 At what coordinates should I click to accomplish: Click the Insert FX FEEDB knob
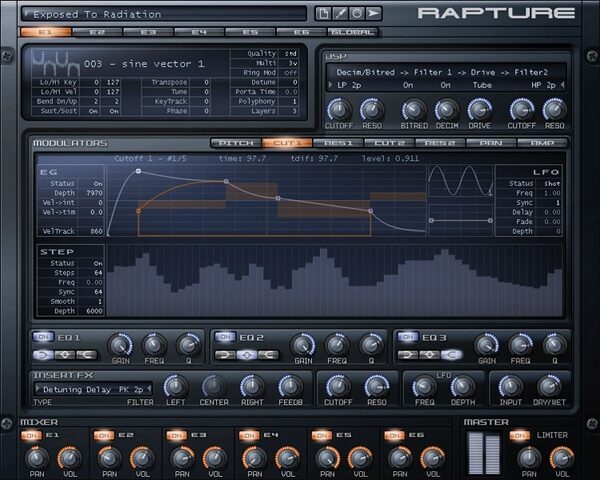pos(290,387)
